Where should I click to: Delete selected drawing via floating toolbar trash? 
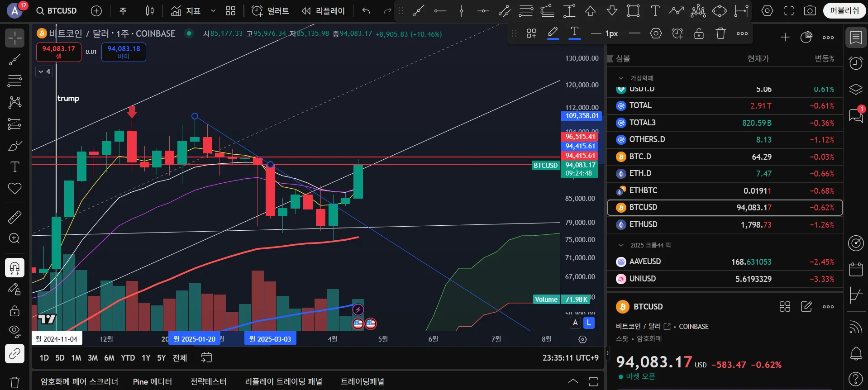(x=721, y=33)
